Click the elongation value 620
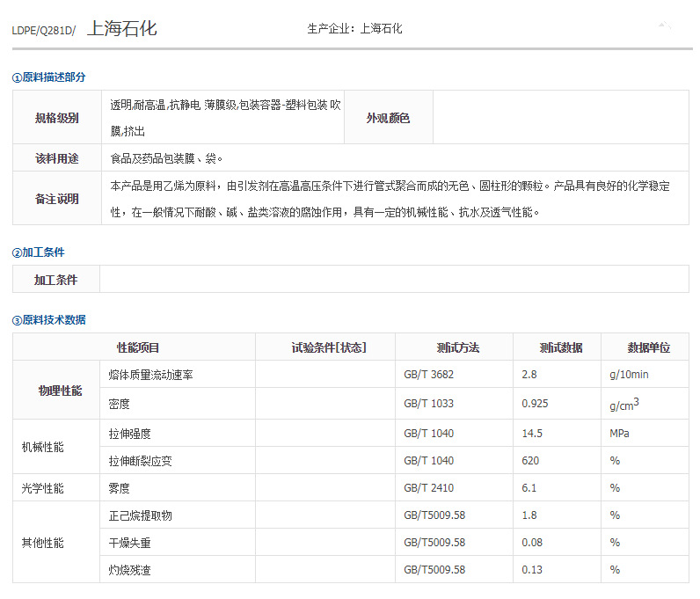700x599 pixels. [x=530, y=461]
